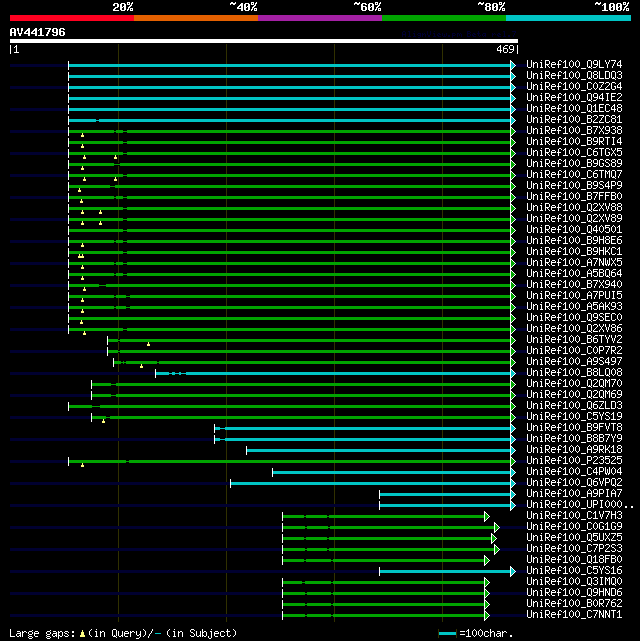Select the UniRef100_B7X938 label
This screenshot has width=640, height=641.
click(x=574, y=131)
